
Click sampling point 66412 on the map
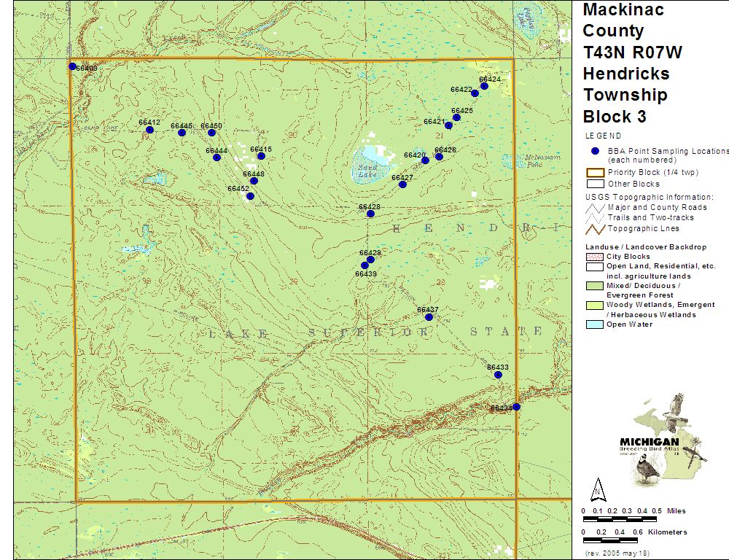pyautogui.click(x=149, y=130)
